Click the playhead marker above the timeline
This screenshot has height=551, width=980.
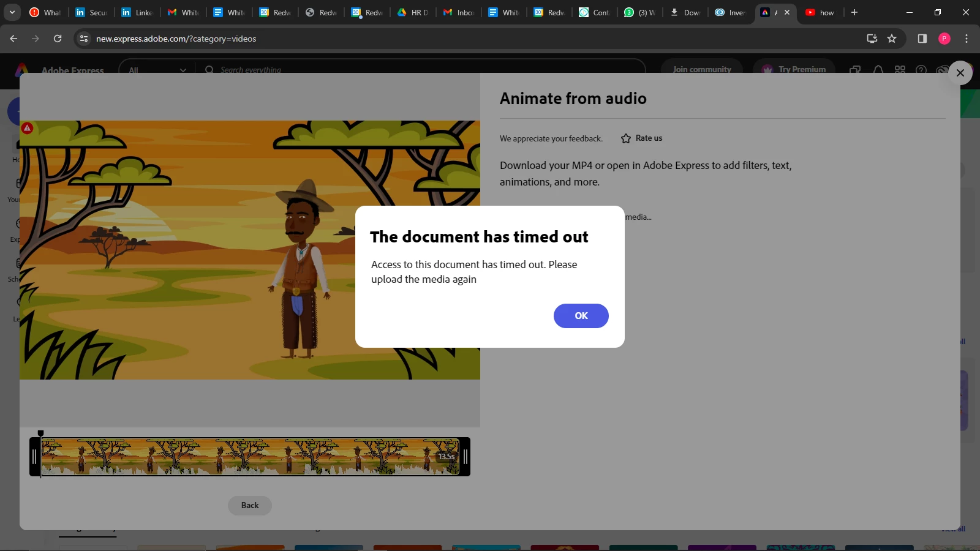point(41,433)
